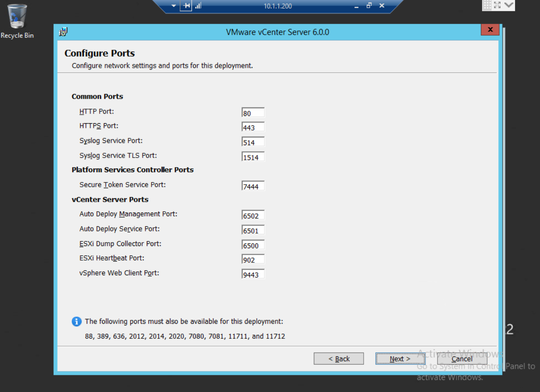Click the "Platform Services Controller Ports" heading
The width and height of the screenshot is (540, 392).
tap(133, 170)
